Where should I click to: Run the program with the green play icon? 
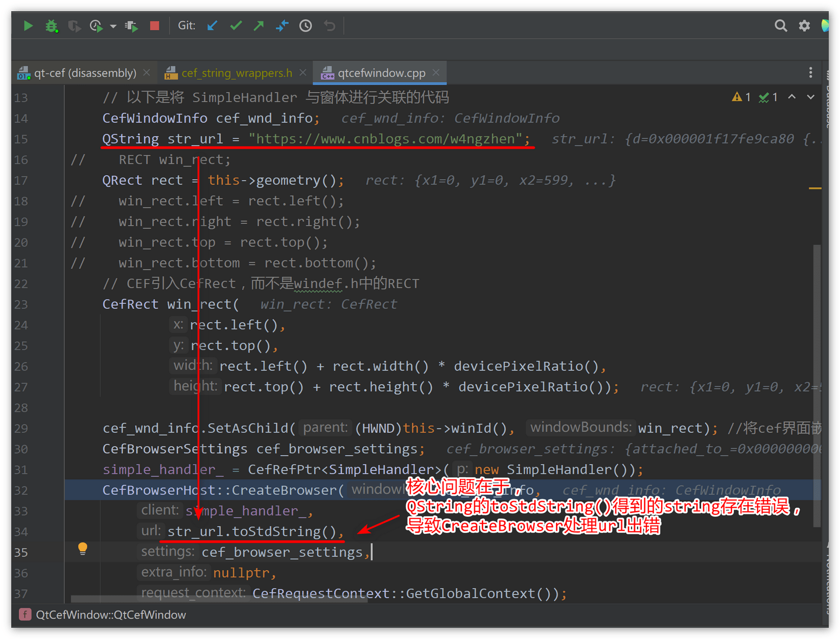pyautogui.click(x=28, y=26)
